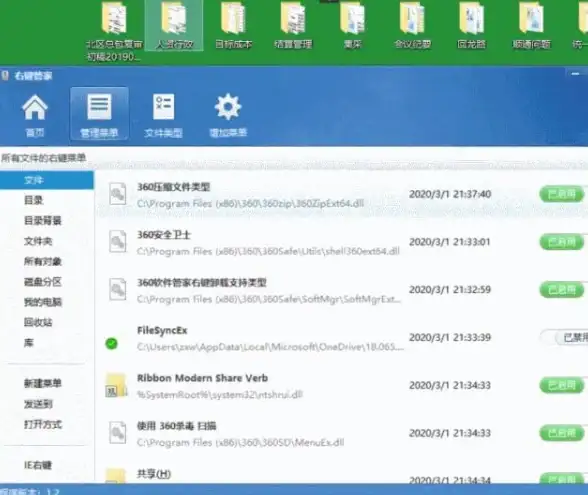Select 目录背景 in the left sidebar

coord(43,220)
